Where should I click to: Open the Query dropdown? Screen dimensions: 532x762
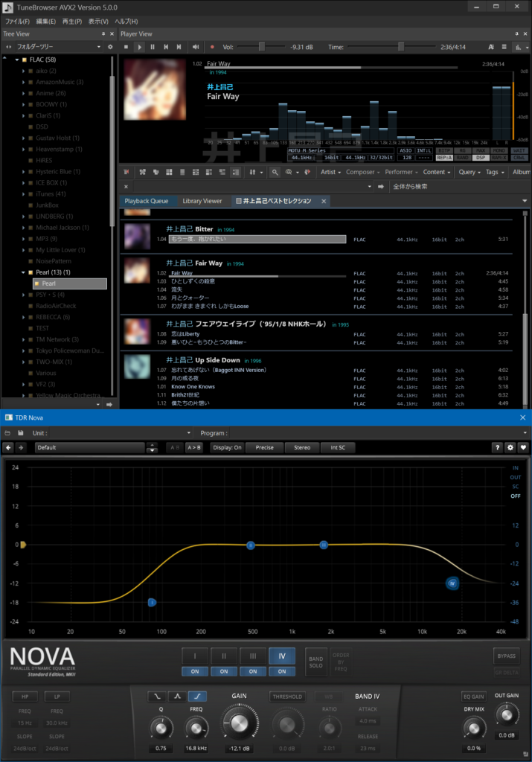click(469, 172)
